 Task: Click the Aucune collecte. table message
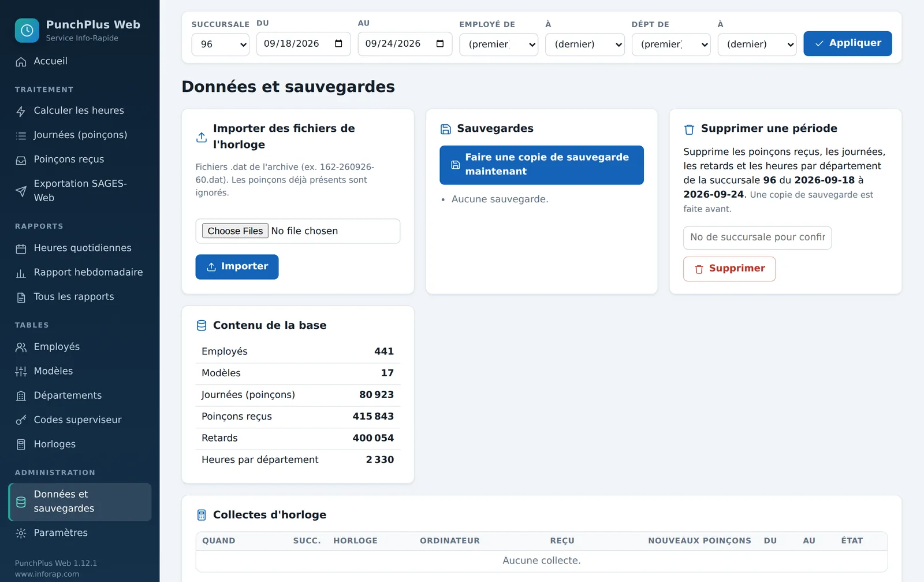pos(541,561)
